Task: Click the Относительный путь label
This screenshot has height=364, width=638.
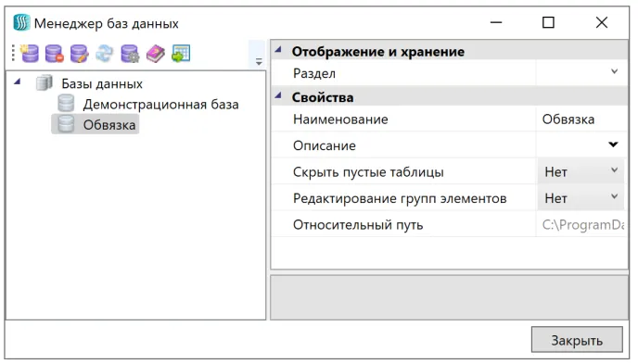Action: pos(358,225)
